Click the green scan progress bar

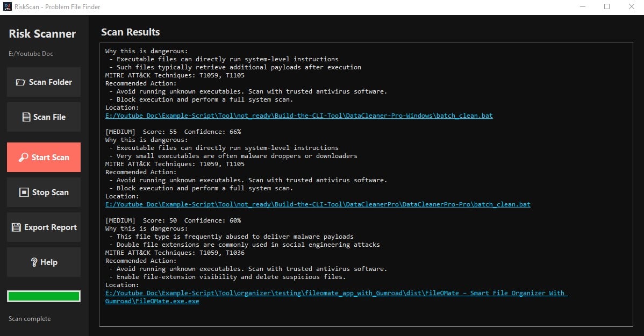pyautogui.click(x=43, y=296)
